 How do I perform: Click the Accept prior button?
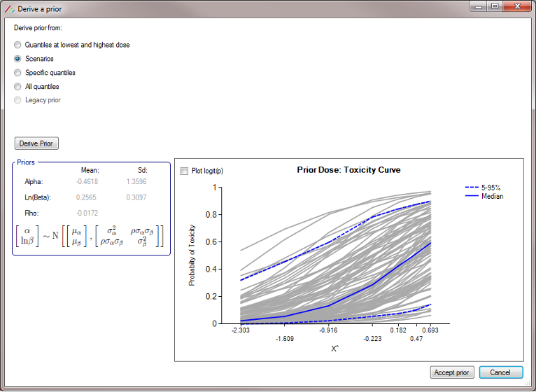(452, 372)
